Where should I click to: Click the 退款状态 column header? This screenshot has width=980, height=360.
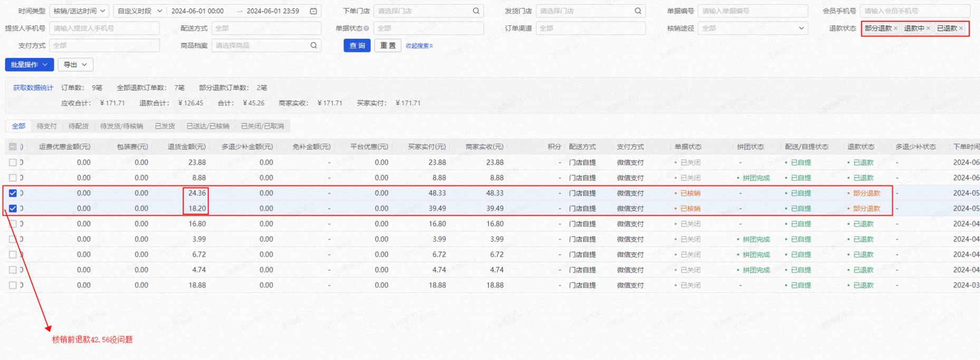click(861, 147)
